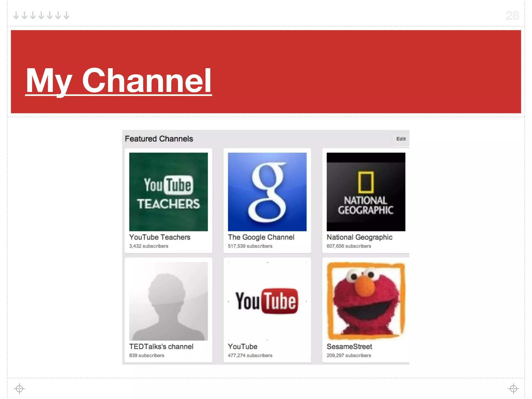Click the Edit button in Featured Channels
Viewport: 532px width, 399px height.
pos(401,139)
